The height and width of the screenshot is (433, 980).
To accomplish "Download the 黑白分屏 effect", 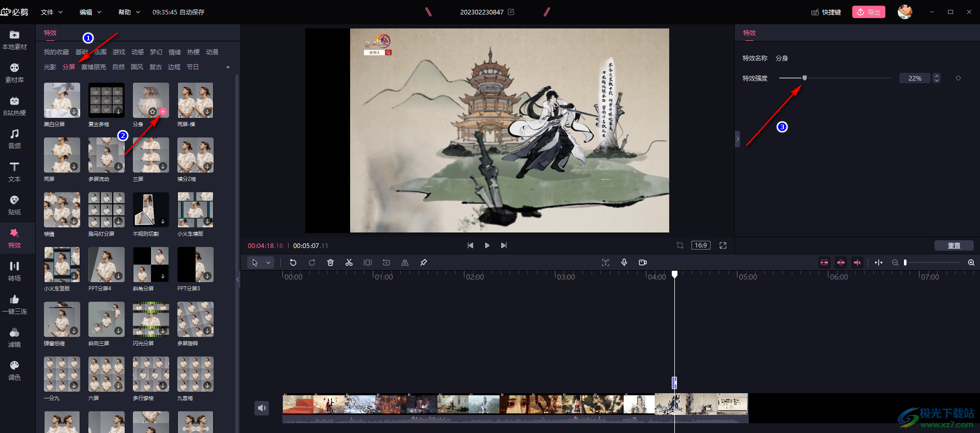I will click(x=74, y=112).
